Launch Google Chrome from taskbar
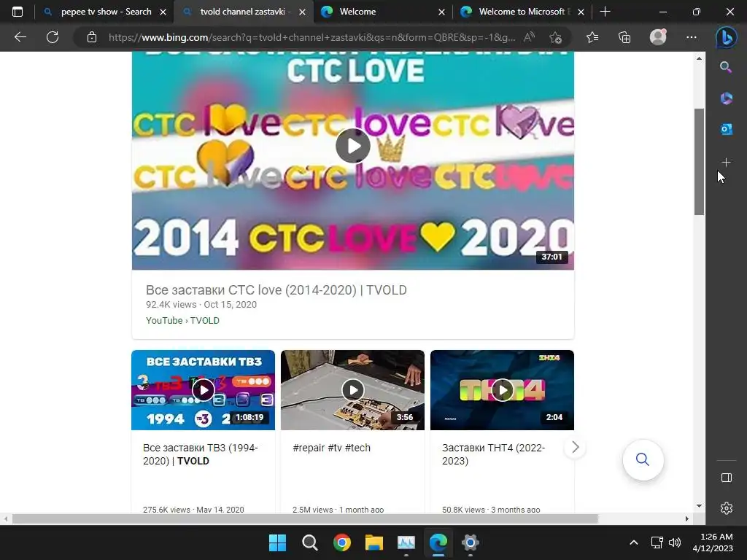 coord(341,542)
